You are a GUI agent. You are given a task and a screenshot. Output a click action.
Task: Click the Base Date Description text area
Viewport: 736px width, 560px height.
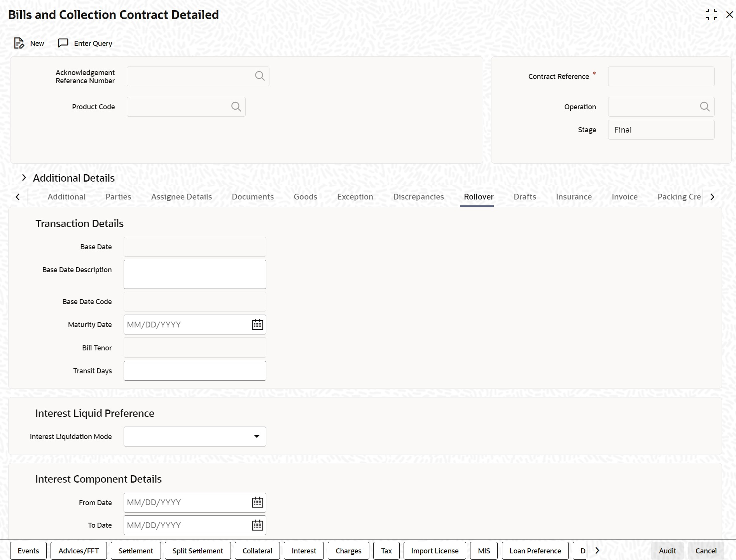click(195, 274)
